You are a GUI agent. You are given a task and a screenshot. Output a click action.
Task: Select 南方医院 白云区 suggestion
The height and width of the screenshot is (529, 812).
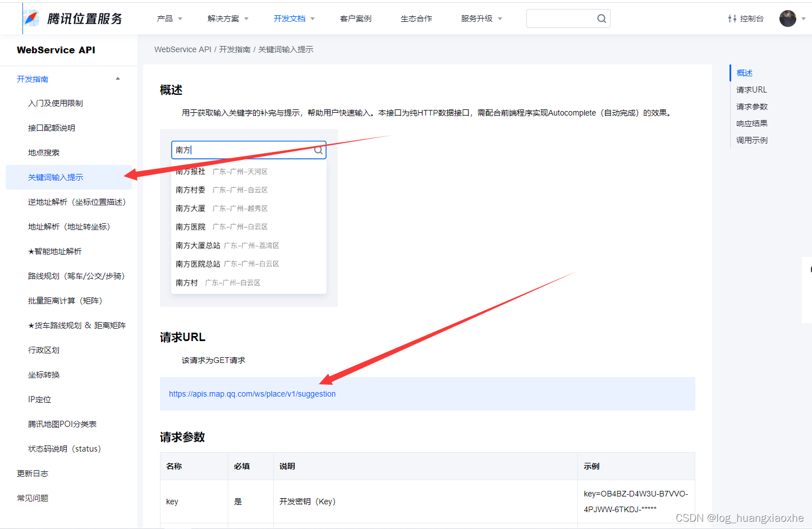pyautogui.click(x=249, y=227)
